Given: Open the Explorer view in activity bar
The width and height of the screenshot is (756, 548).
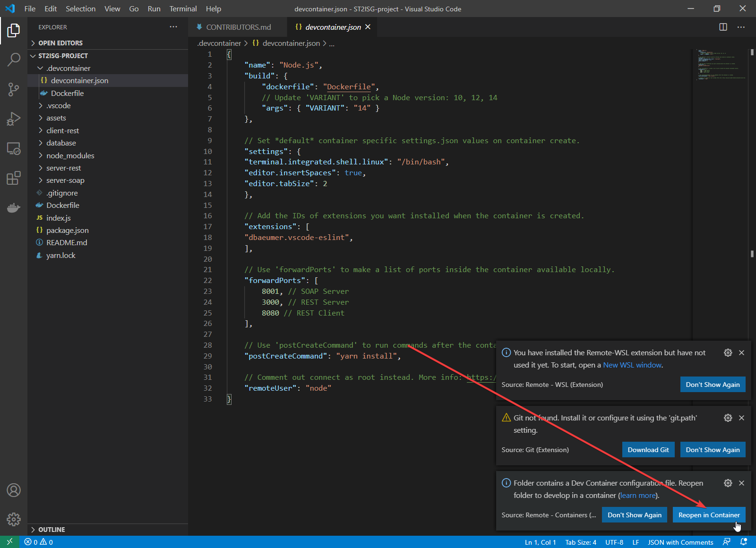Looking at the screenshot, I should (x=14, y=31).
